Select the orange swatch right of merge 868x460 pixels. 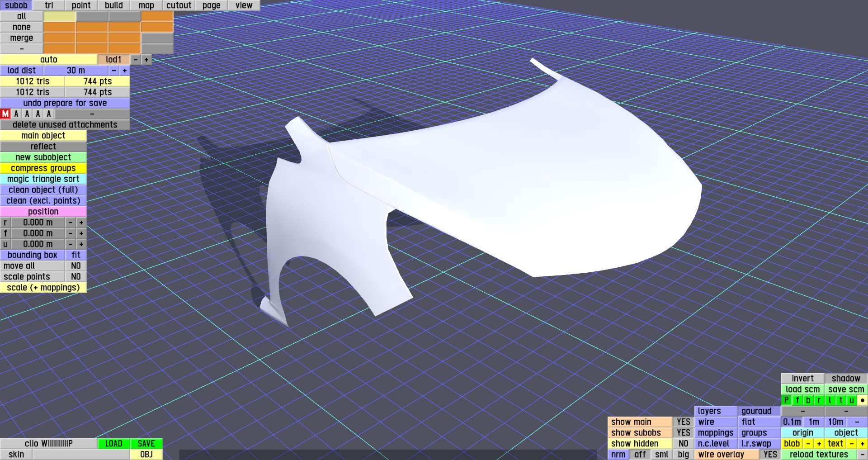coord(60,38)
